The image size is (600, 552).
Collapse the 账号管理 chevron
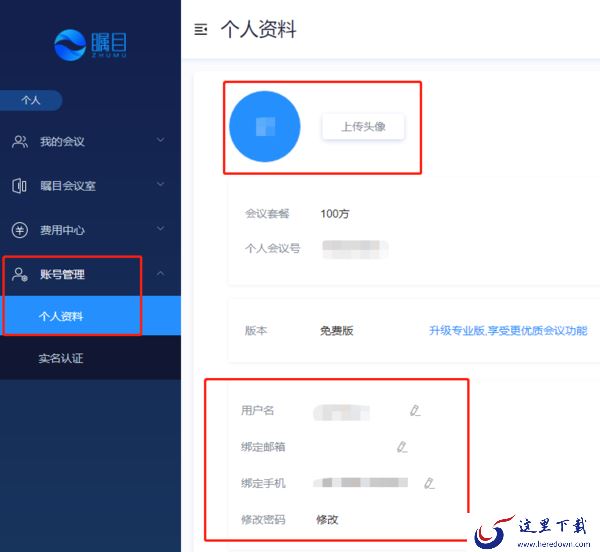[161, 273]
